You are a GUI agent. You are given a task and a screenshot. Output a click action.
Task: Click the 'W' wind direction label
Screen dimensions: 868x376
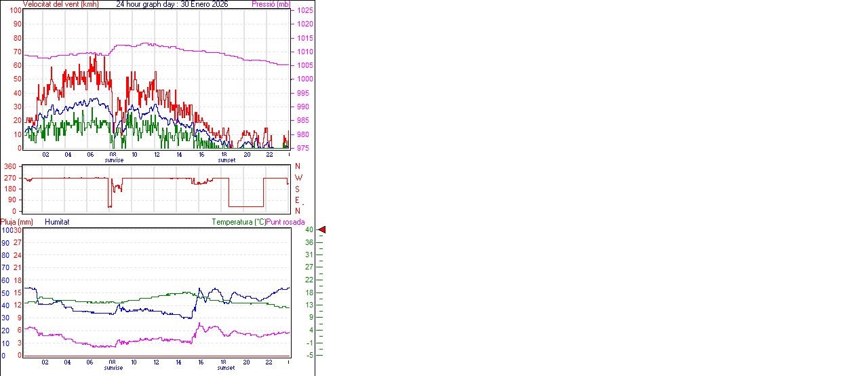pyautogui.click(x=298, y=178)
